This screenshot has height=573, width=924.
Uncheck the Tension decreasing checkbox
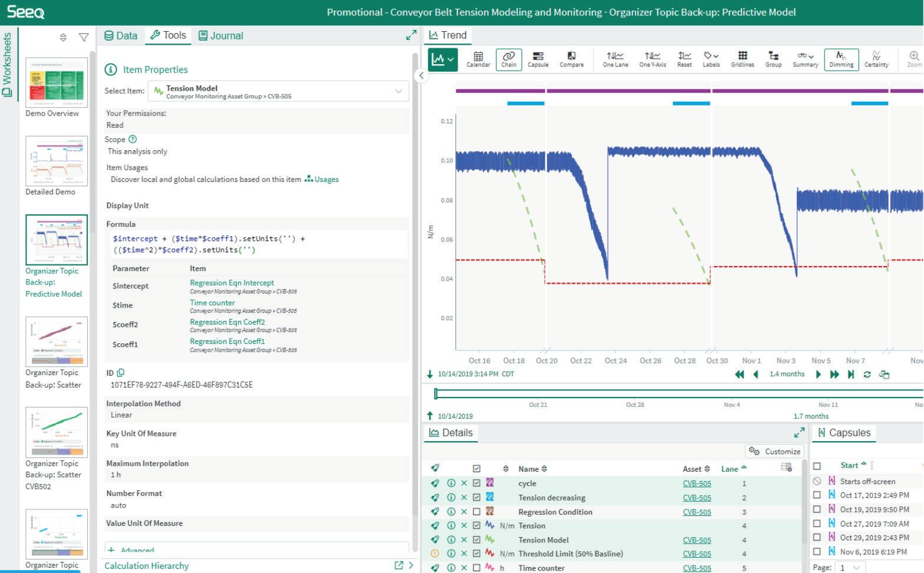click(x=476, y=497)
